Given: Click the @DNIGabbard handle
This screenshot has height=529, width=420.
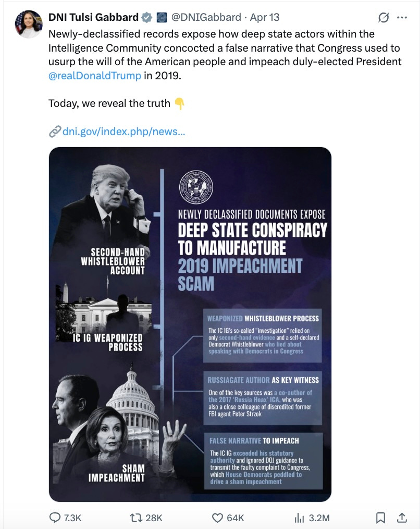Looking at the screenshot, I should point(206,16).
